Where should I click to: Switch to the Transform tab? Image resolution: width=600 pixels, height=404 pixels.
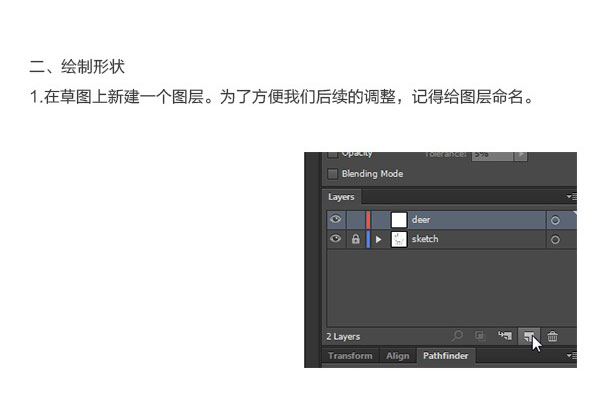pos(350,356)
